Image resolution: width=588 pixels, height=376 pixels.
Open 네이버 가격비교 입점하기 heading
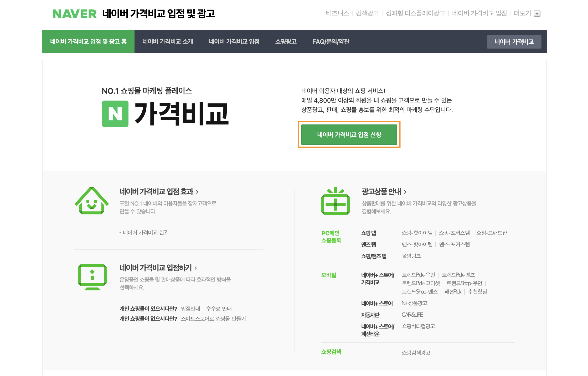click(x=158, y=268)
